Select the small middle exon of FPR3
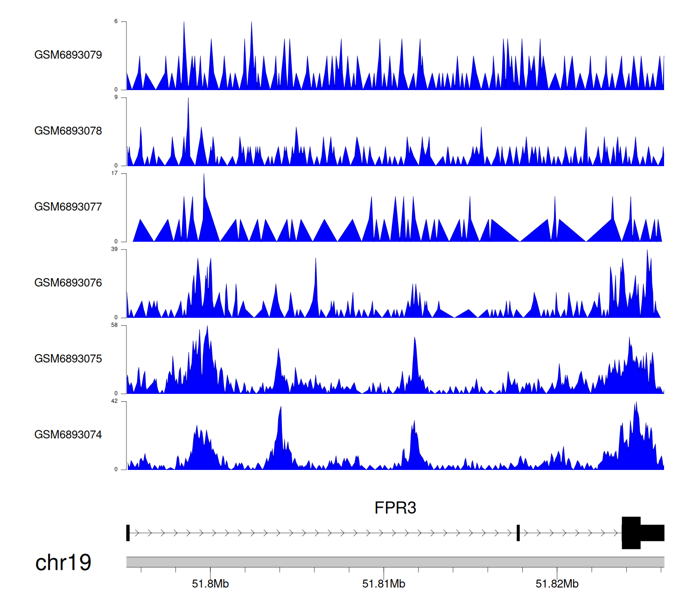This screenshot has width=700, height=616. [518, 533]
